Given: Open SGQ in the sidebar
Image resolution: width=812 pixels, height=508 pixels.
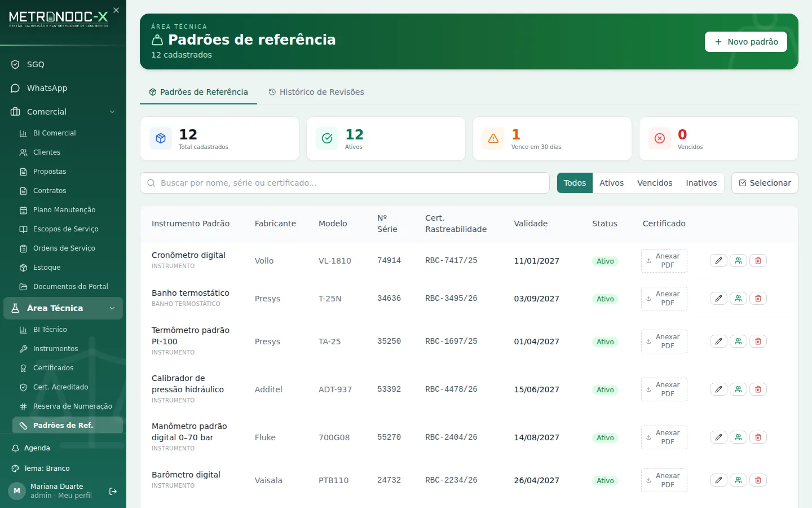Looking at the screenshot, I should pos(63,64).
